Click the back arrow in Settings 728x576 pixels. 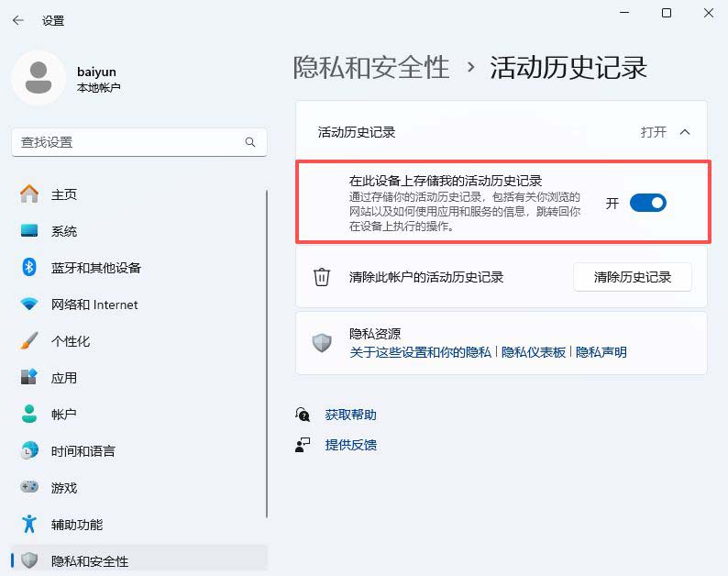click(x=18, y=20)
